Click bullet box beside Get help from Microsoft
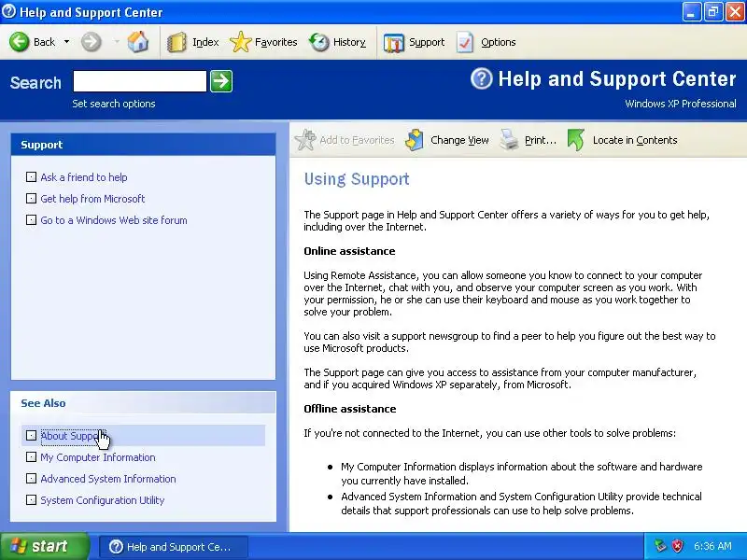This screenshot has width=747, height=560. [x=31, y=199]
